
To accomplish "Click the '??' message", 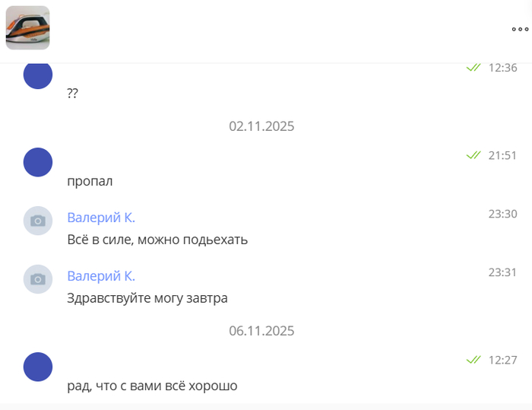I will 73,94.
